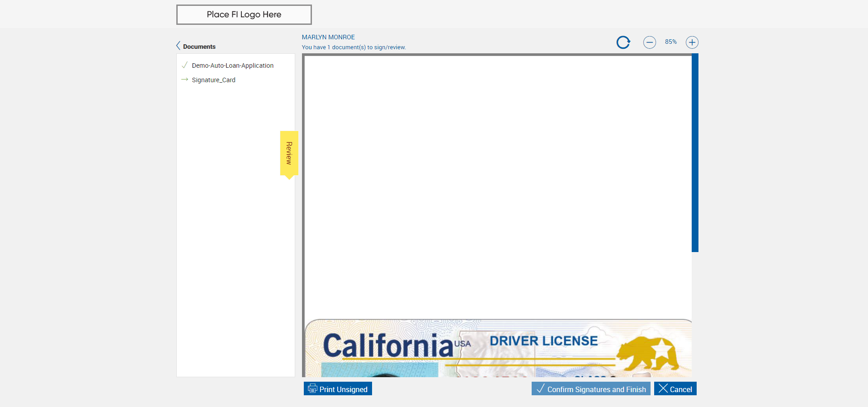
Task: Click the California driver license image
Action: [498, 348]
